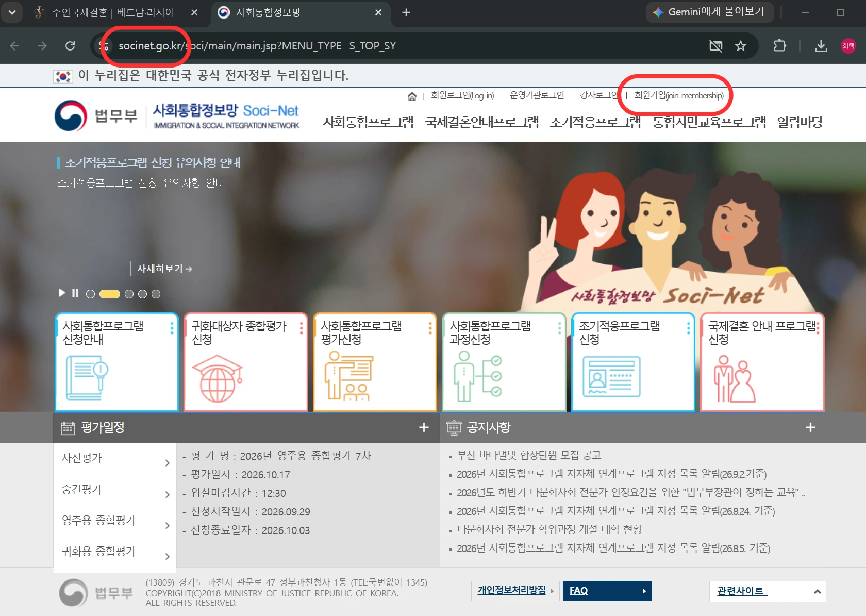Select the first banner slide dot
The image size is (866, 616).
tap(90, 294)
